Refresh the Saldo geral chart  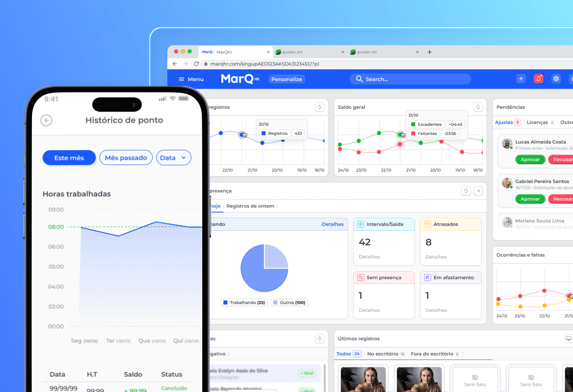pos(478,107)
